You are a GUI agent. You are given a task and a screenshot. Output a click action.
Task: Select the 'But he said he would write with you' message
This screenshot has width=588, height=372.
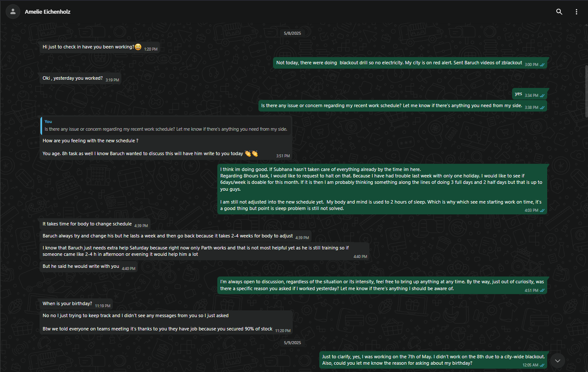(x=89, y=267)
